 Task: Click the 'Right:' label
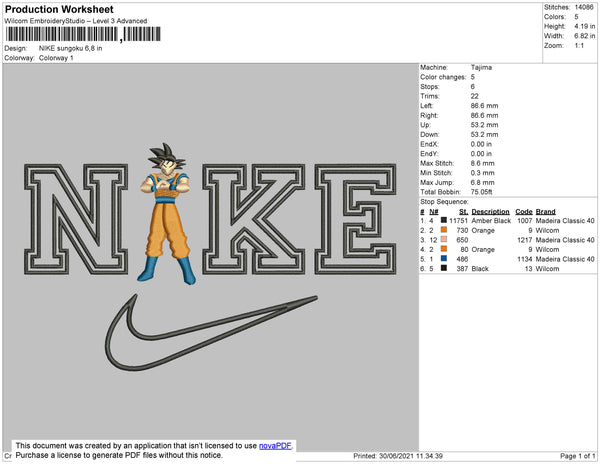click(429, 115)
